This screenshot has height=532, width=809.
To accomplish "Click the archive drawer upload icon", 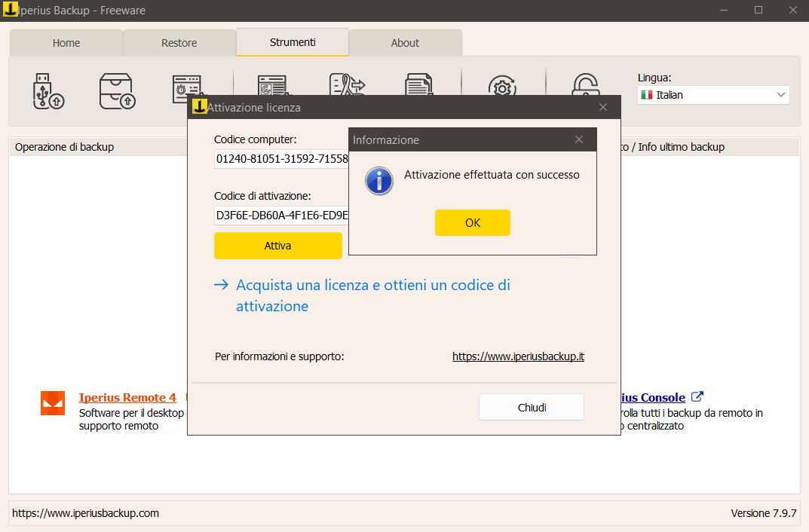I will coord(117,91).
